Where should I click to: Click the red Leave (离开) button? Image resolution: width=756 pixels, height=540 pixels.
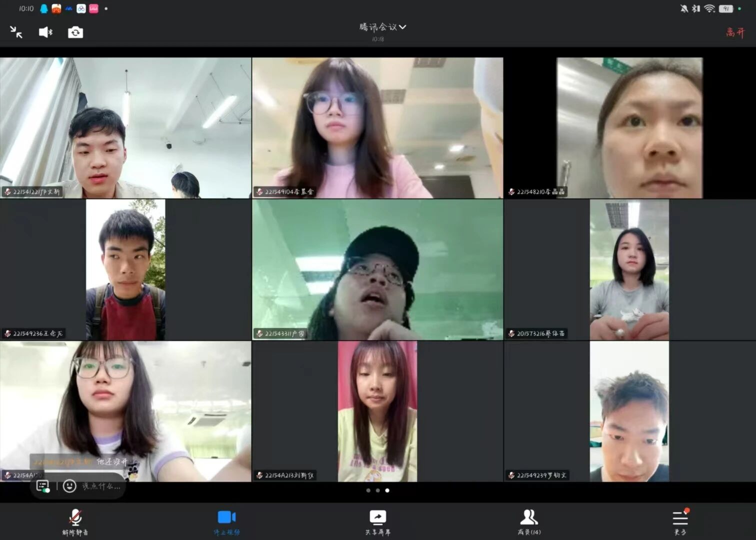[x=735, y=32]
